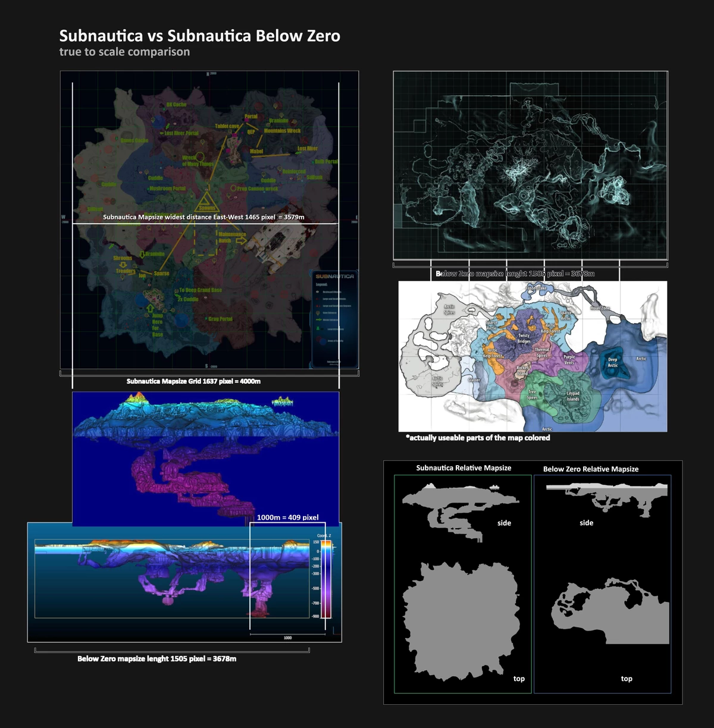
Task: Click the Below Zero mapsize caption under depth render
Action: 156,659
